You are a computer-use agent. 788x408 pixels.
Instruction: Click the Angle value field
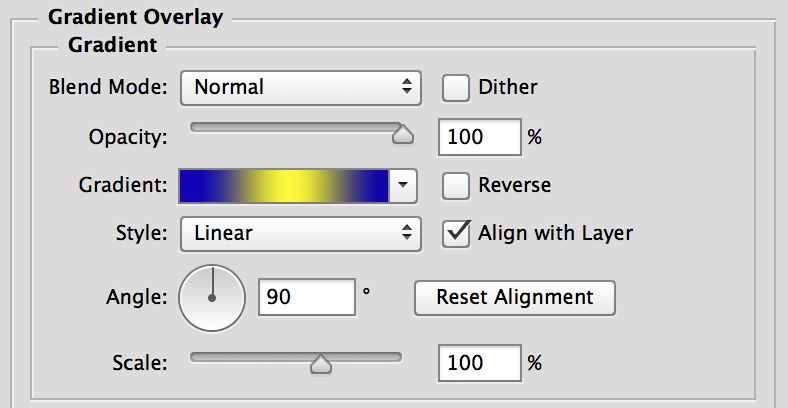point(307,297)
